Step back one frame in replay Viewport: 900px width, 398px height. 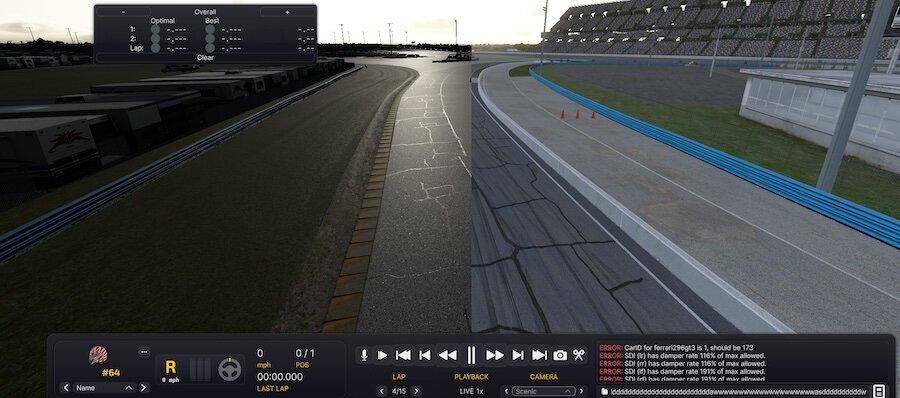(425, 355)
